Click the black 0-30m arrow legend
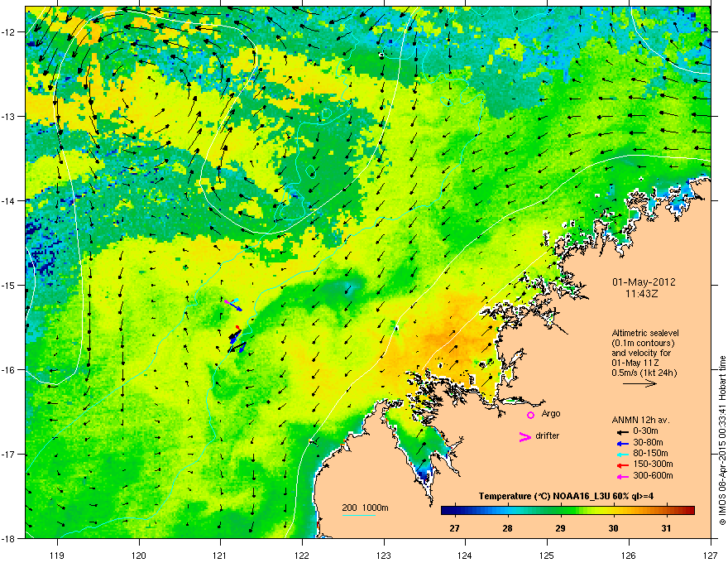Screen dimensions: 728x563 (622, 432)
